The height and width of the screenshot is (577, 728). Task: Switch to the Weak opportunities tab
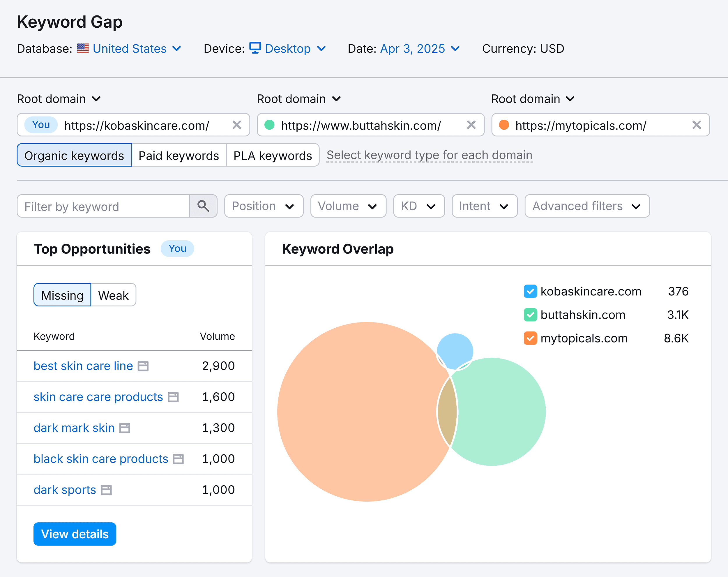pyautogui.click(x=114, y=295)
